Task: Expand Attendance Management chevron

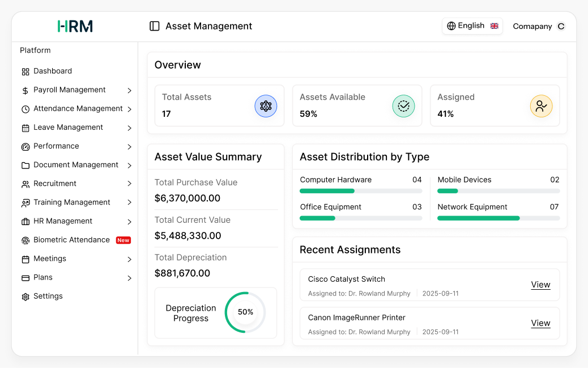Action: 129,109
